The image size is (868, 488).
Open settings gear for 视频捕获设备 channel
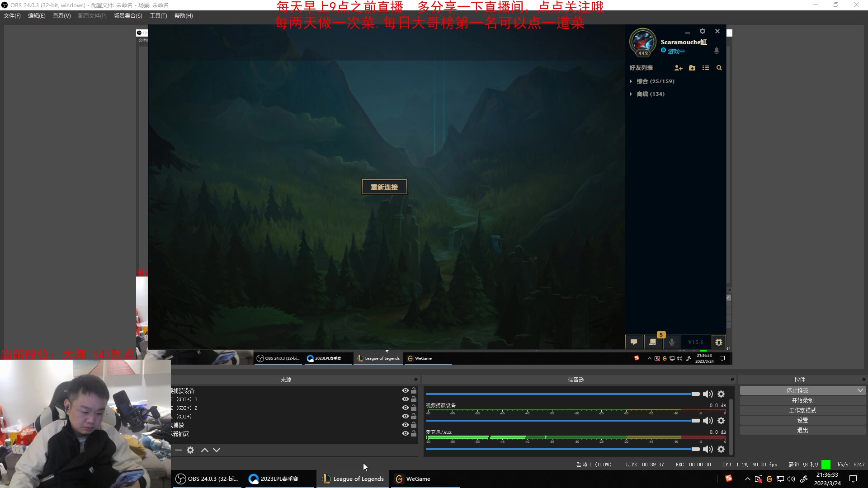point(721,421)
